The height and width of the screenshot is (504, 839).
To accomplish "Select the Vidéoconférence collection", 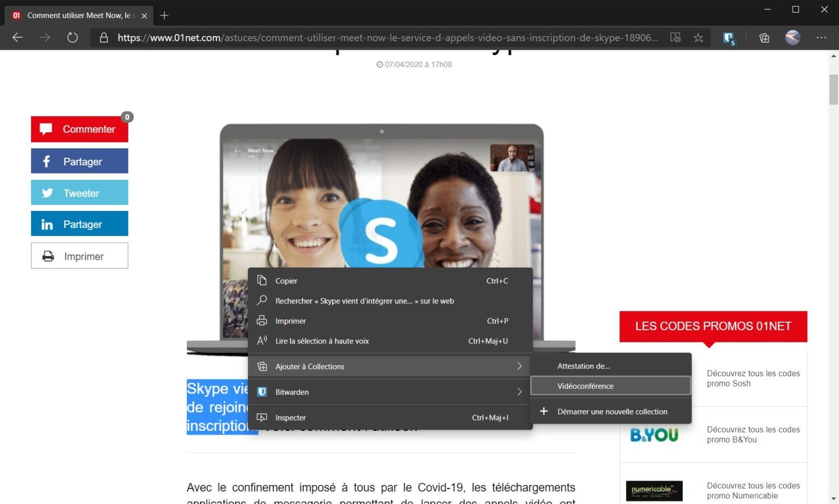I will 611,386.
